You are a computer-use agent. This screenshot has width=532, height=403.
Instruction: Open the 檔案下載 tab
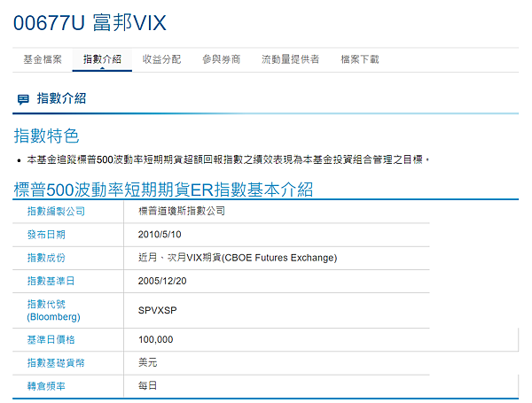pyautogui.click(x=360, y=59)
